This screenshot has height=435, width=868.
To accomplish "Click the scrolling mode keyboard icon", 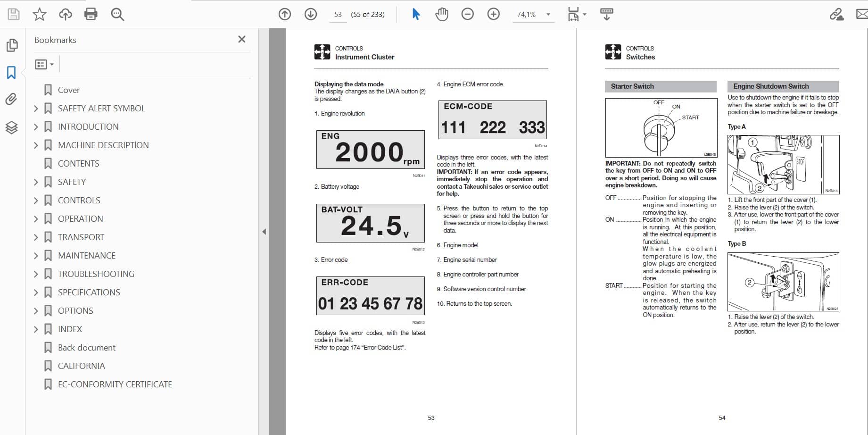I will (607, 14).
